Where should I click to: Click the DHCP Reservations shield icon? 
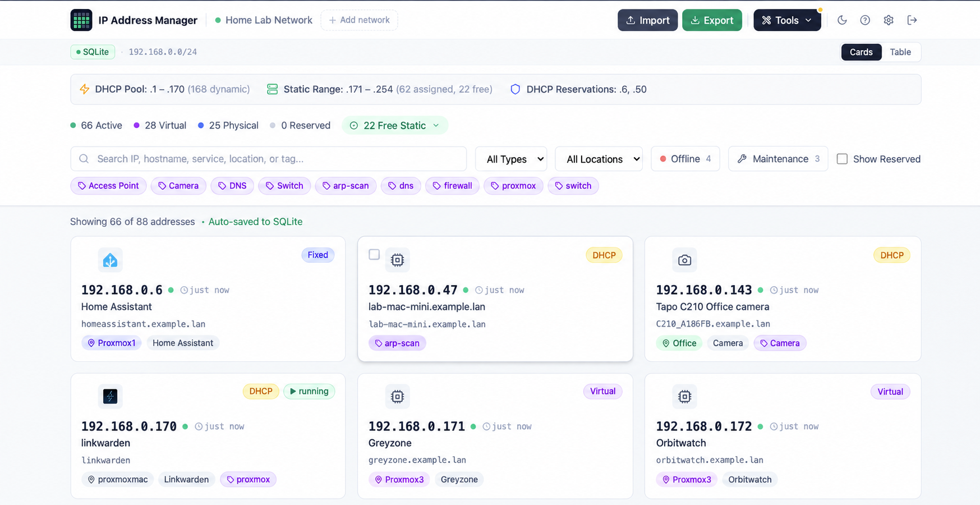point(515,89)
